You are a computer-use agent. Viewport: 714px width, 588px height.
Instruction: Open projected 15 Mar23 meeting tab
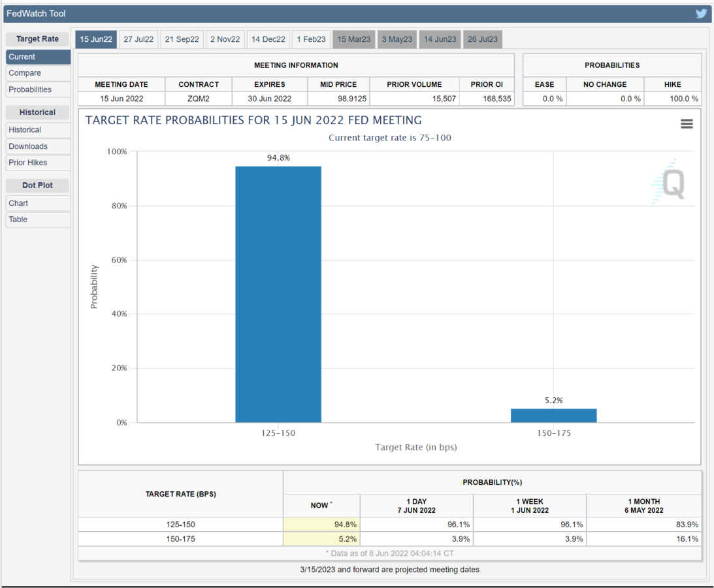coord(353,39)
